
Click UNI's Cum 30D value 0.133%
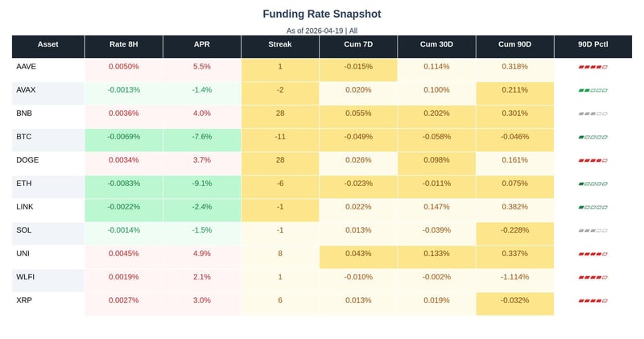pos(436,254)
